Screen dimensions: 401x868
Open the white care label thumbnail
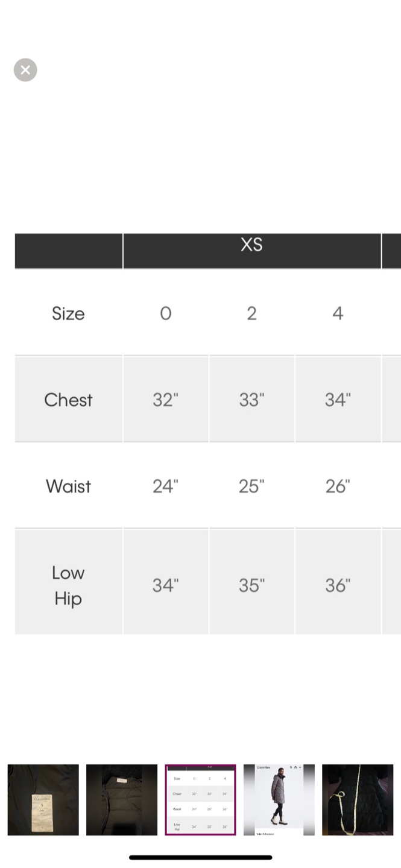click(x=43, y=799)
